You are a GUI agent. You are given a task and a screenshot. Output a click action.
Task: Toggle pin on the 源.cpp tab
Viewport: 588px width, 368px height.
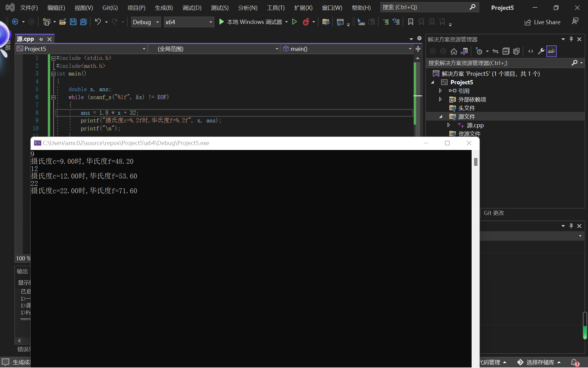pos(41,39)
